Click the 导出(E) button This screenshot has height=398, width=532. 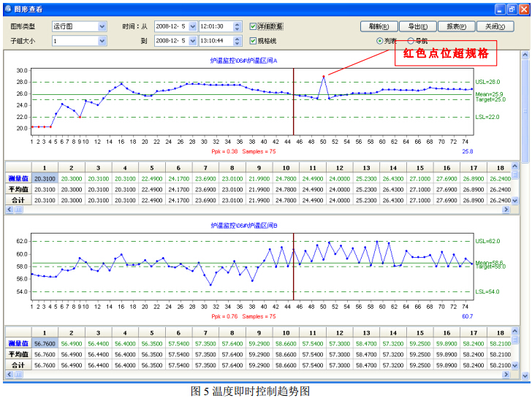(x=419, y=26)
